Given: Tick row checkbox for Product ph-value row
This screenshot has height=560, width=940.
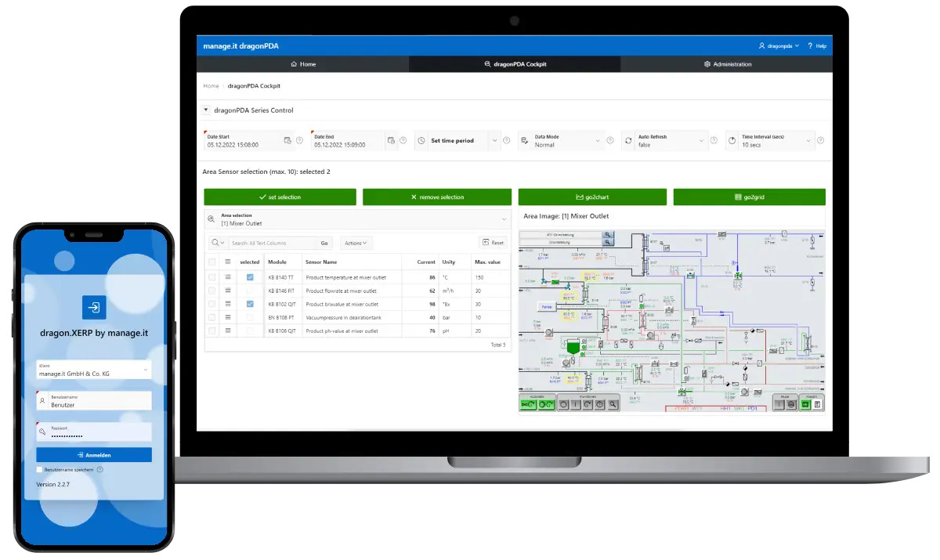Looking at the screenshot, I should 212,331.
